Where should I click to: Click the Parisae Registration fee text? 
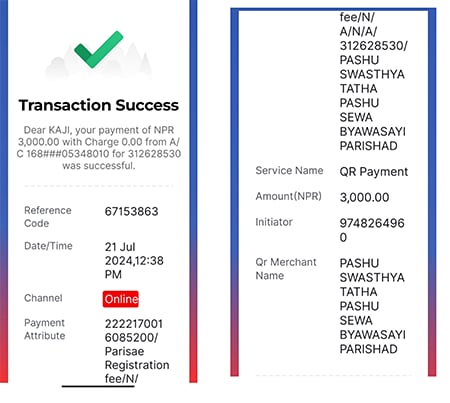coord(137,365)
